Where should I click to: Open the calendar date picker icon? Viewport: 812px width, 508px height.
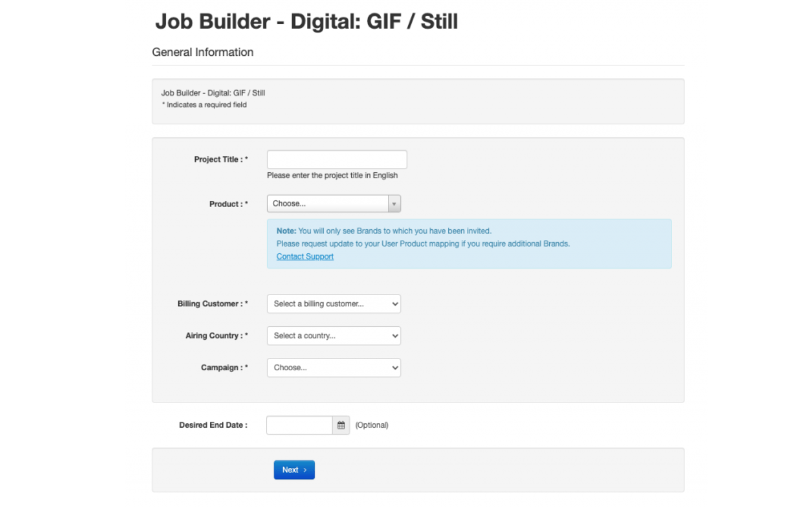(x=341, y=425)
